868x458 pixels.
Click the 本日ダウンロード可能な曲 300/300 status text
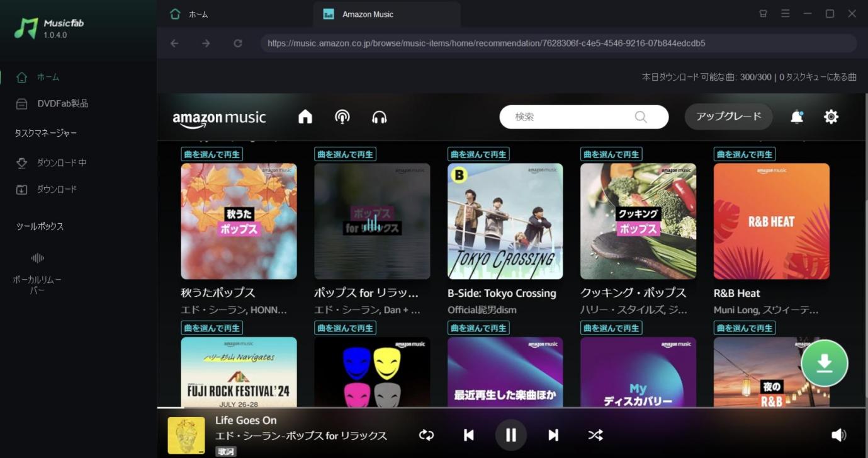click(x=707, y=77)
